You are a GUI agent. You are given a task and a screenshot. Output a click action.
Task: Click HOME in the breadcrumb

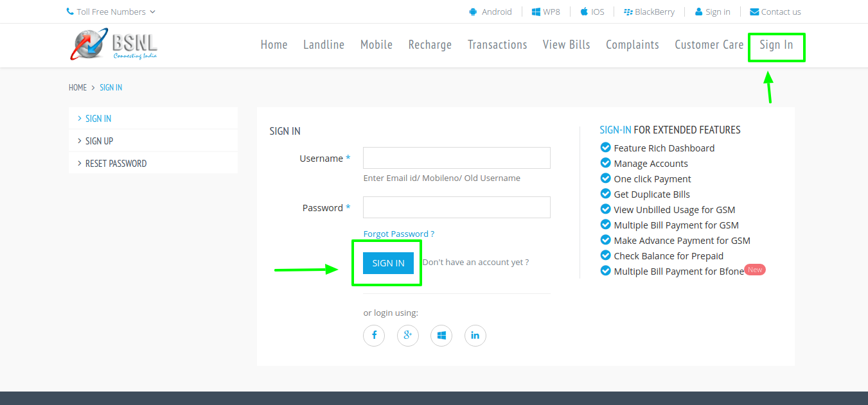coord(78,87)
